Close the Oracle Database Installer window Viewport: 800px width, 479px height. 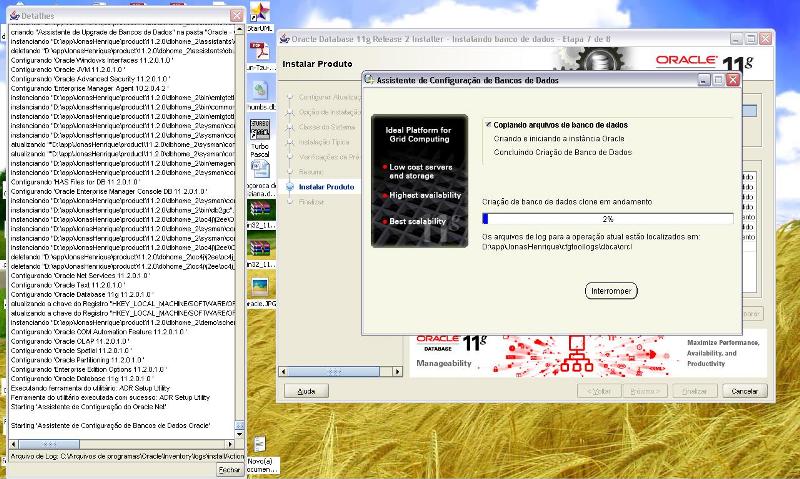coord(765,39)
